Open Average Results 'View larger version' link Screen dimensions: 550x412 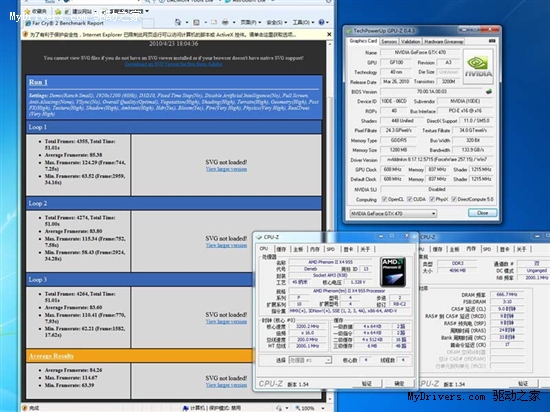[226, 385]
